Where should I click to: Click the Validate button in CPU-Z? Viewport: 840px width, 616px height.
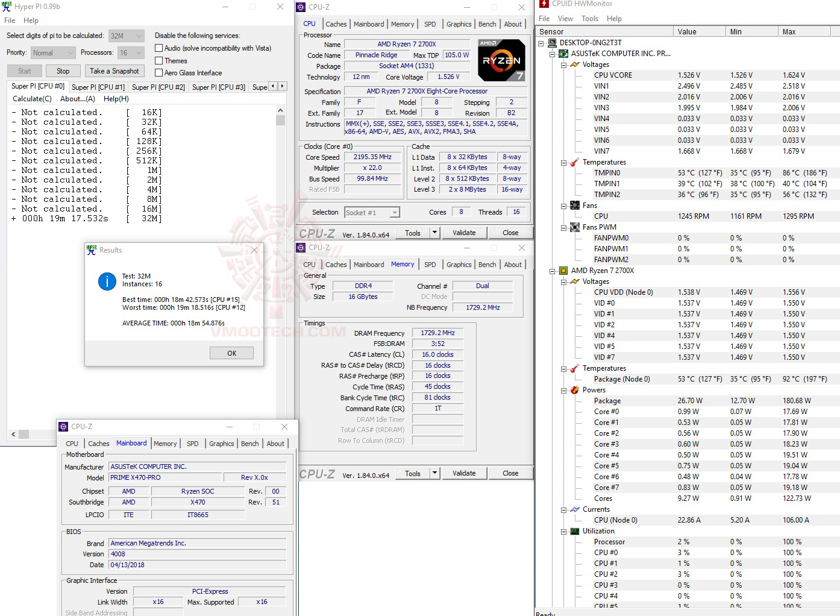[464, 232]
